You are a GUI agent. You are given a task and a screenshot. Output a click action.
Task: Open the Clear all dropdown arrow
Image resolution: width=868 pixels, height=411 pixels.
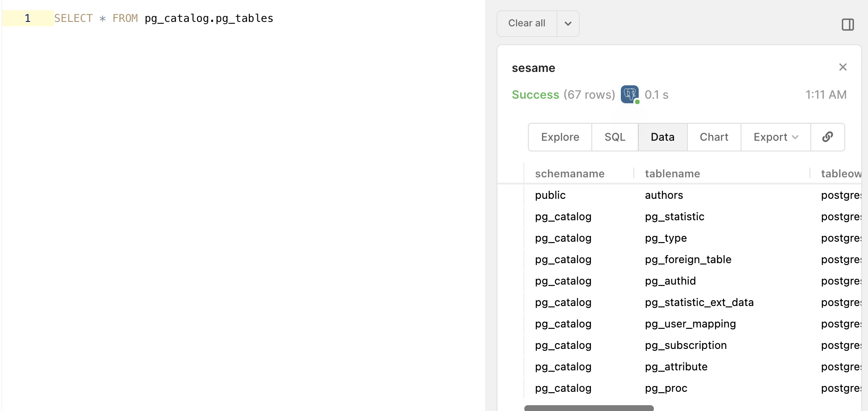568,24
